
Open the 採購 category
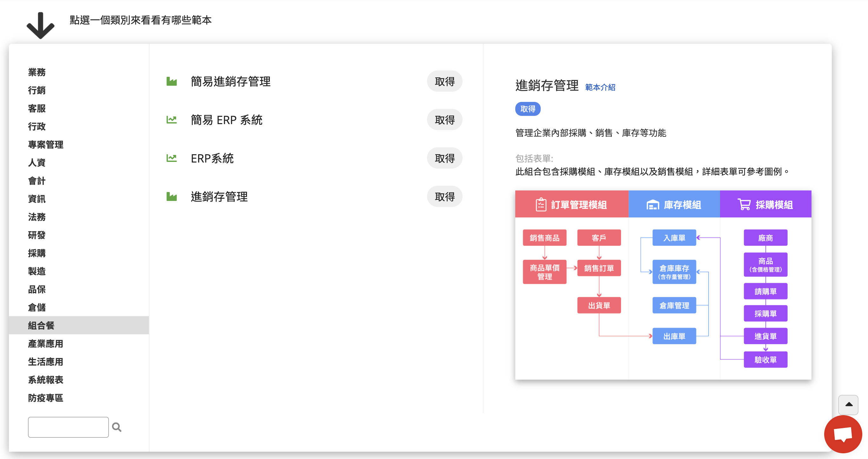tap(37, 253)
